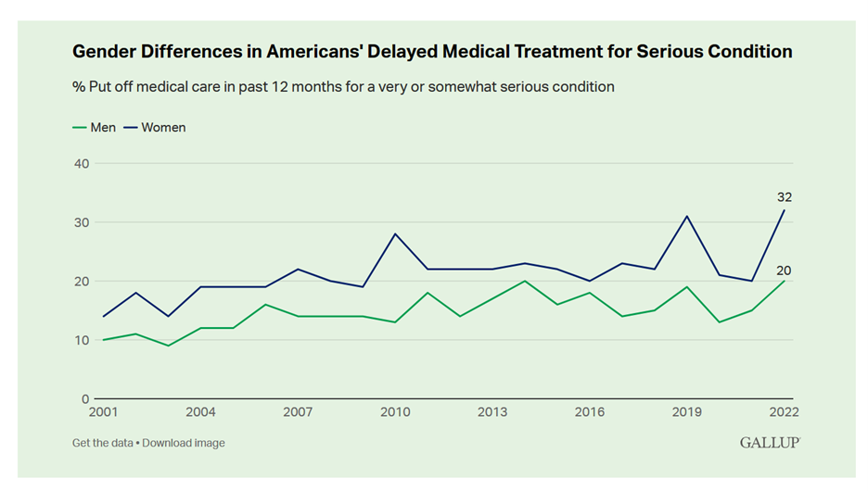This screenshot has width=868, height=491.
Task: Click the Women line peak at 2019
Action: (x=686, y=216)
